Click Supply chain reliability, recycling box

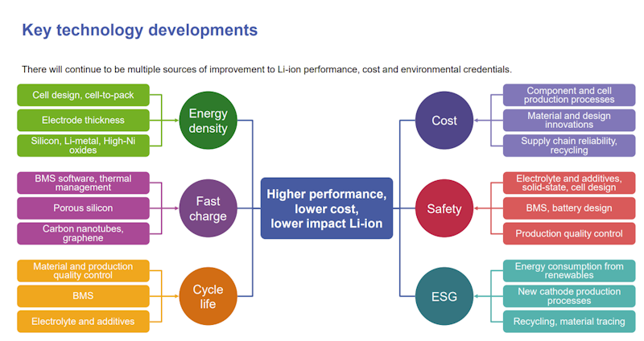click(568, 145)
